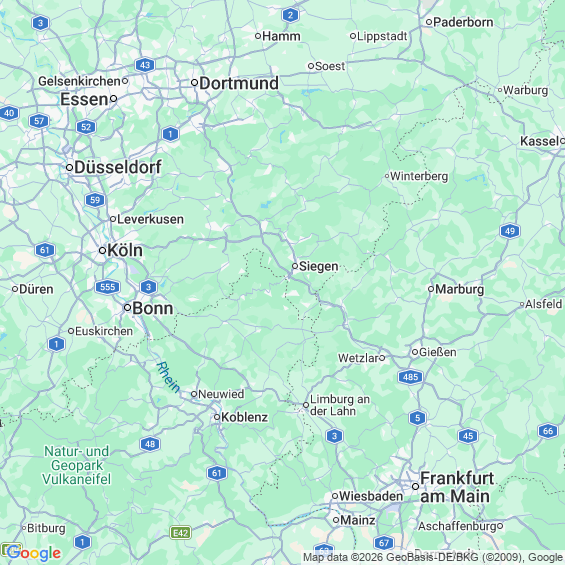Click the A49 highway shield south of Kassel
This screenshot has width=565, height=565.
coord(510,231)
